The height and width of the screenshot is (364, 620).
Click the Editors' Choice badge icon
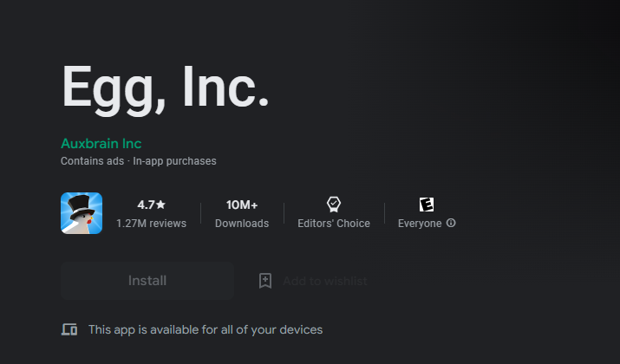(334, 205)
